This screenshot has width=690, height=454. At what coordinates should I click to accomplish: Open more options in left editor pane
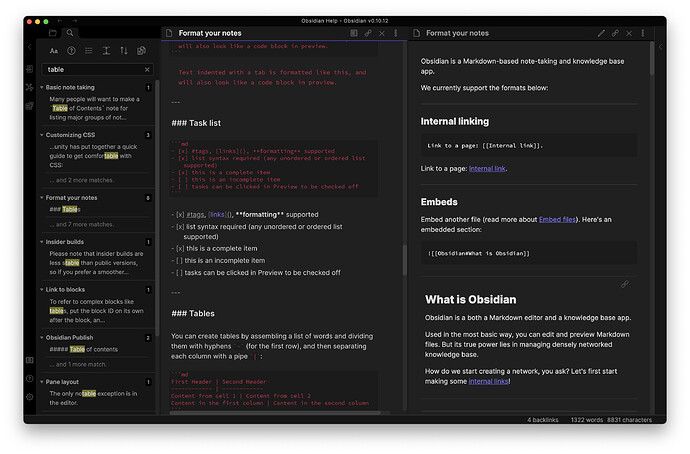click(x=396, y=33)
